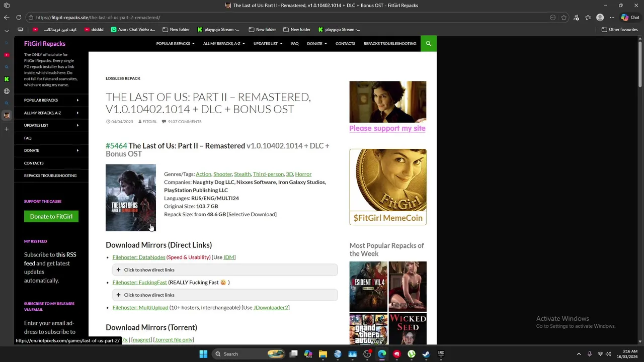Open FAQ in the left sidebar

pos(28,138)
